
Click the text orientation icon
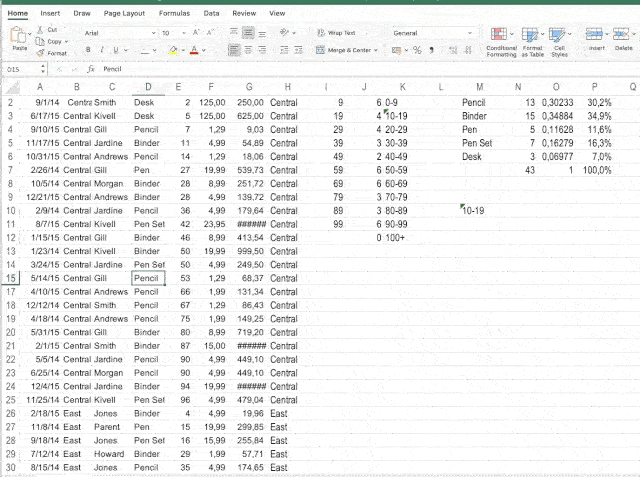point(284,32)
